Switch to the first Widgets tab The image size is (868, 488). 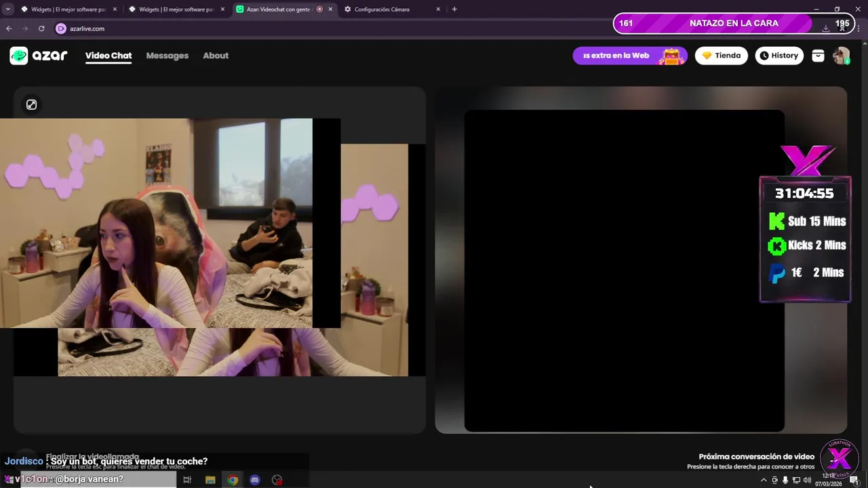click(67, 9)
